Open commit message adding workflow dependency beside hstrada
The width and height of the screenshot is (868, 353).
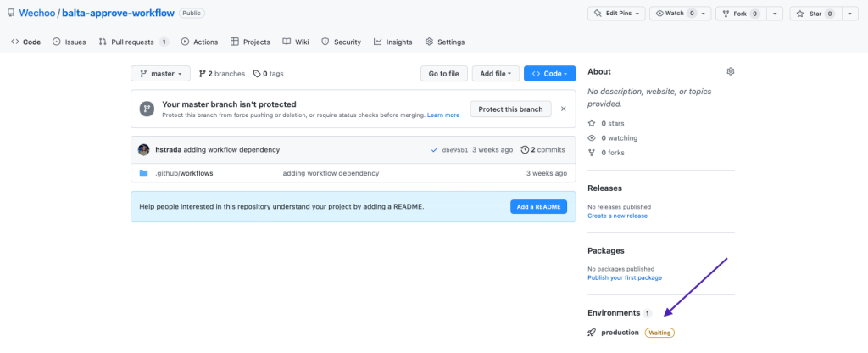[x=231, y=149]
